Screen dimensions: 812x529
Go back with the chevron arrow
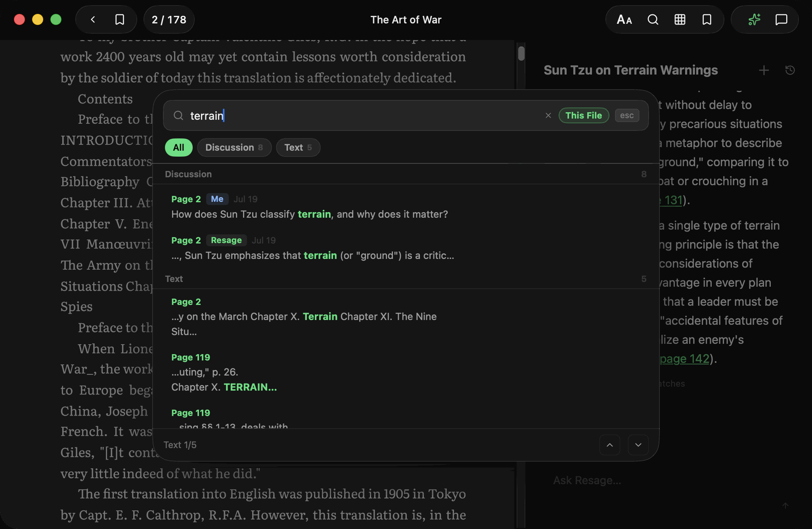pyautogui.click(x=93, y=19)
